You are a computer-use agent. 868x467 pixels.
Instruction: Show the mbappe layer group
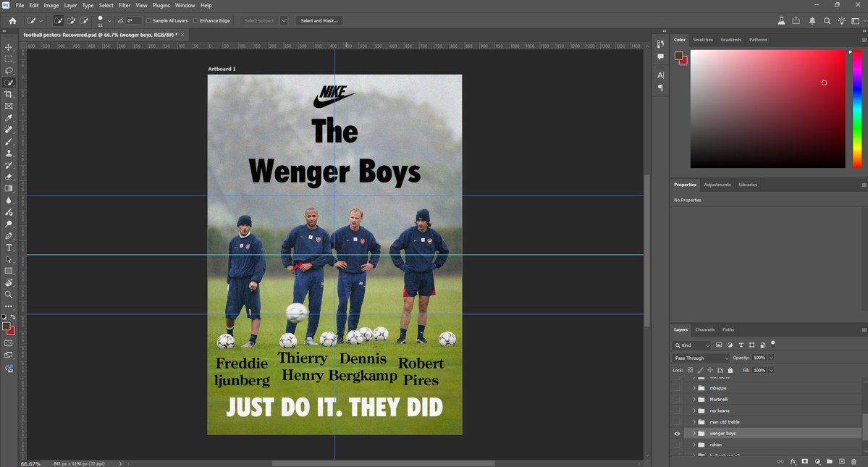click(677, 388)
